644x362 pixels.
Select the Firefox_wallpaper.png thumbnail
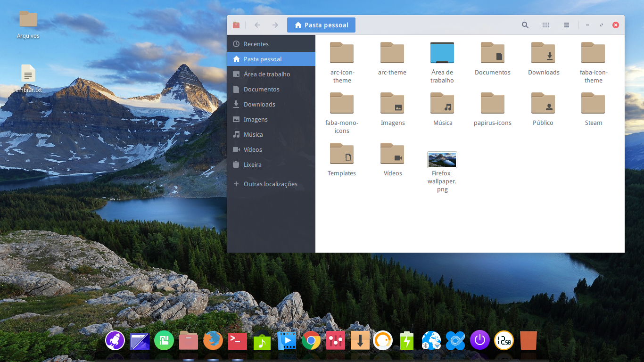pos(442,159)
